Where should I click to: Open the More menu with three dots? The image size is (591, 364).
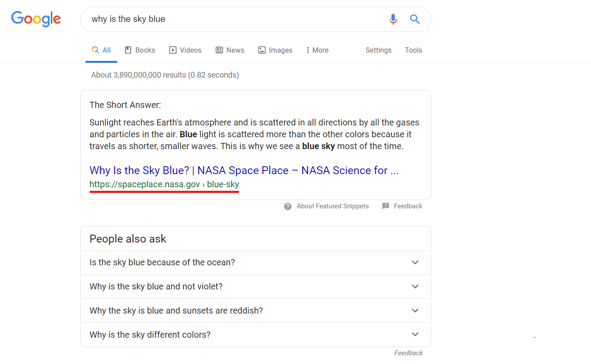[317, 50]
